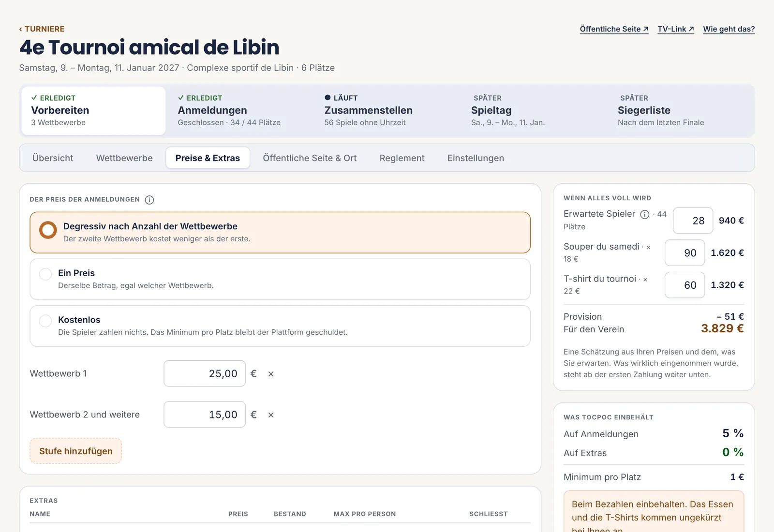Switch to the Einstellungen tab
Viewport: 774px width, 532px height.
(476, 158)
